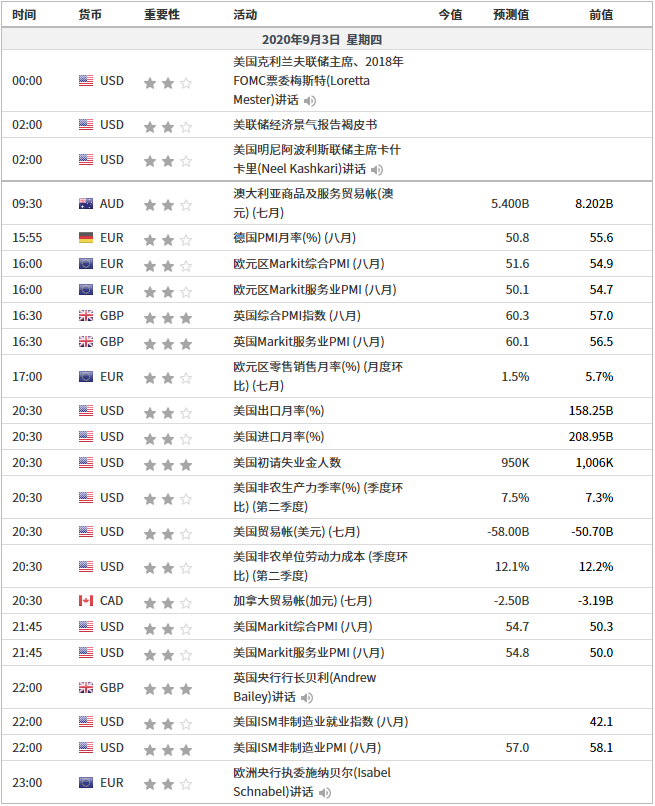Click EU flag in 23:00 EUR row
The width and height of the screenshot is (655, 806).
pyautogui.click(x=86, y=782)
